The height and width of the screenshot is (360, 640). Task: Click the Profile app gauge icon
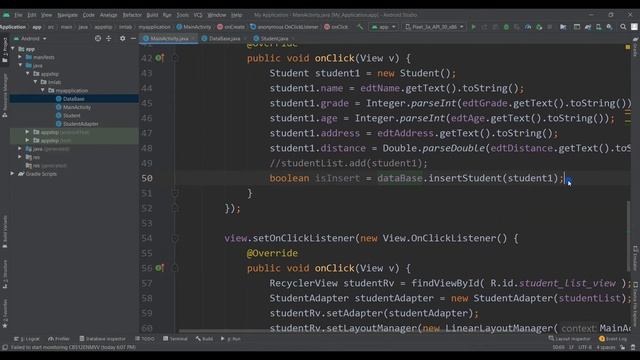tap(528, 27)
